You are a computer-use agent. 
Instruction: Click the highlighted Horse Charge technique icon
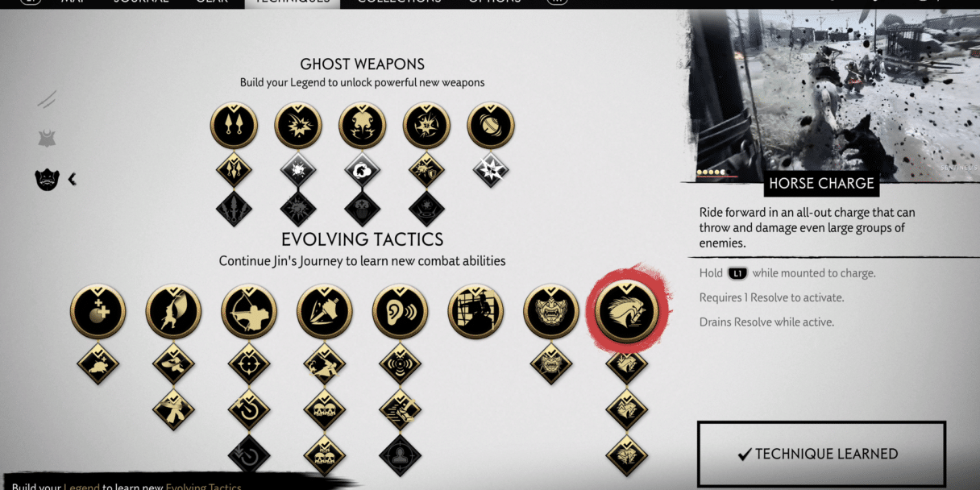click(626, 311)
